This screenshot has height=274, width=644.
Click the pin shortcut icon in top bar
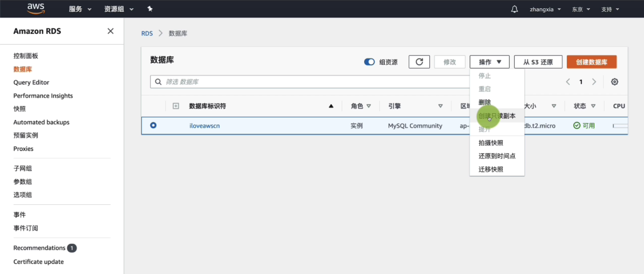(149, 9)
